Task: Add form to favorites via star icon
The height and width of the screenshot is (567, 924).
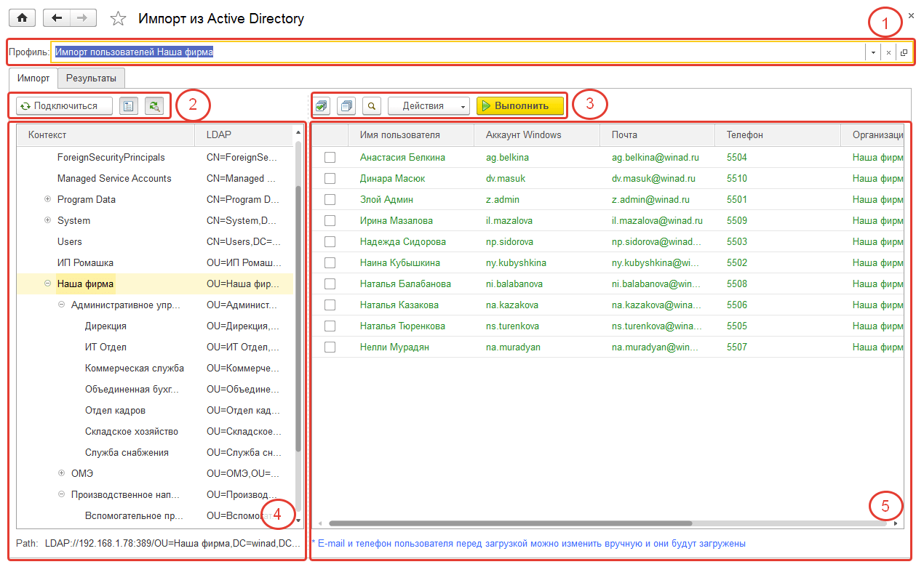Action: tap(118, 17)
